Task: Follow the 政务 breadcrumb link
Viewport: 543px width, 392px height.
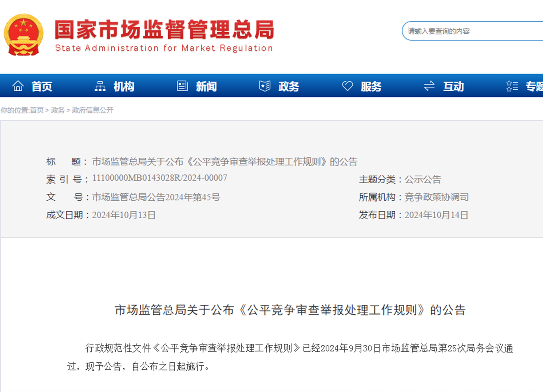Action: [58, 110]
